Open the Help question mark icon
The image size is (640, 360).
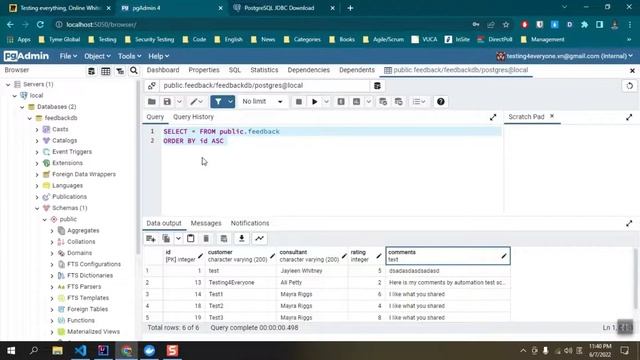pyautogui.click(x=440, y=102)
